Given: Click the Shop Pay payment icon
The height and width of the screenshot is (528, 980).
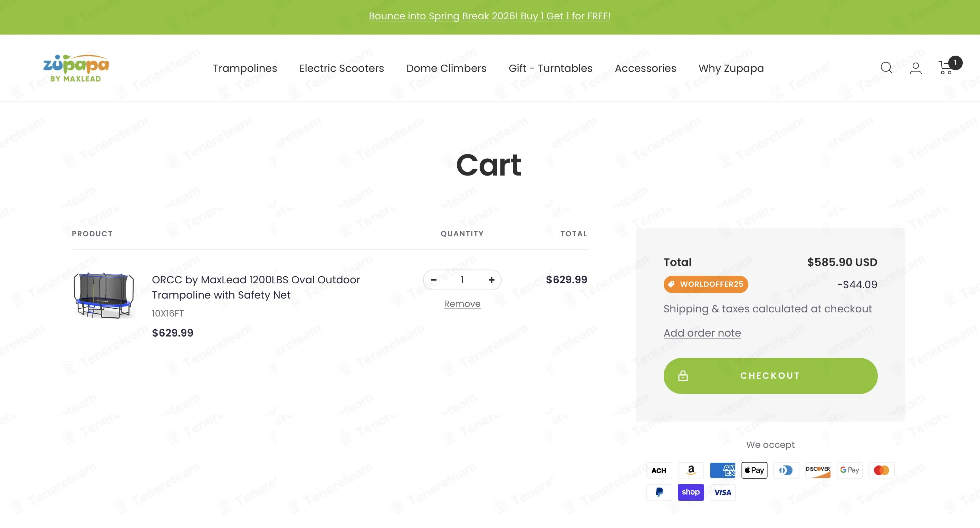Looking at the screenshot, I should 691,492.
